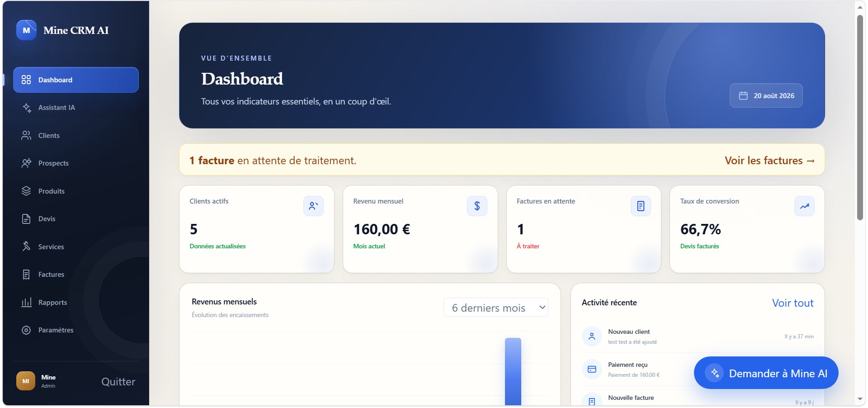This screenshot has width=868, height=408.
Task: Open the Produits section
Action: pyautogui.click(x=76, y=191)
